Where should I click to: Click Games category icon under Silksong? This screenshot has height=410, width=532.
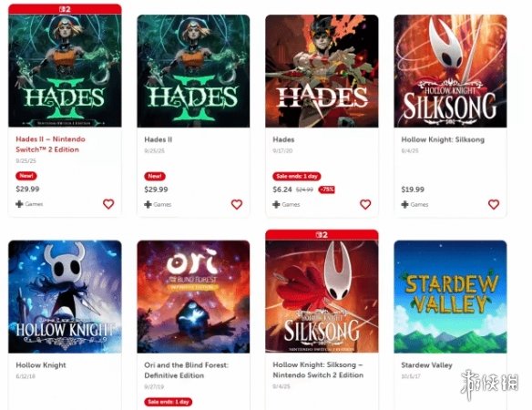[404, 204]
